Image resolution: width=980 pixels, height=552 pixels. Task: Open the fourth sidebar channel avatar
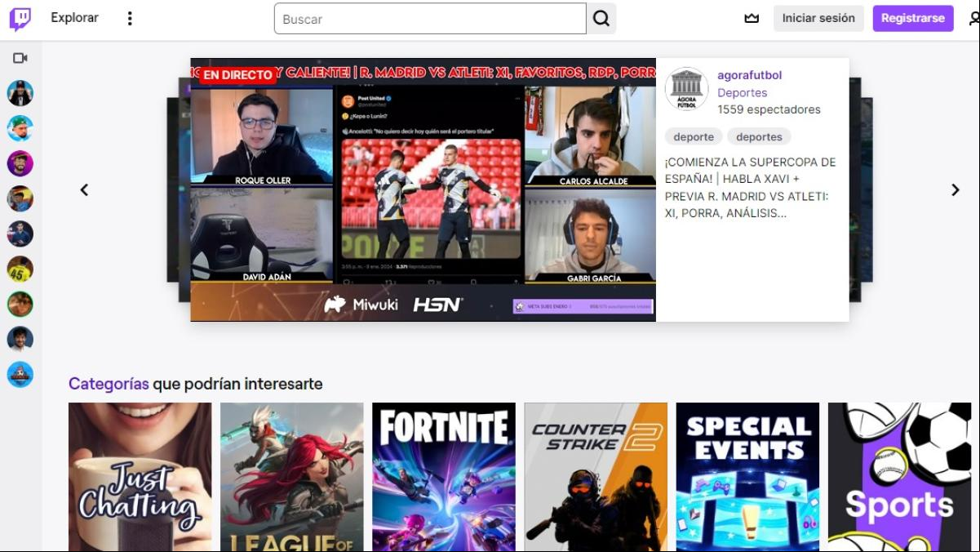coord(20,198)
